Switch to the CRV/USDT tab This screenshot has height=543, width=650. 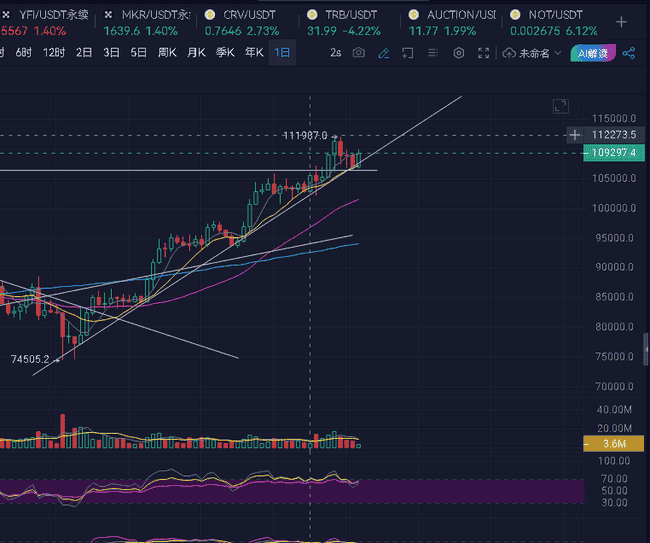240,22
